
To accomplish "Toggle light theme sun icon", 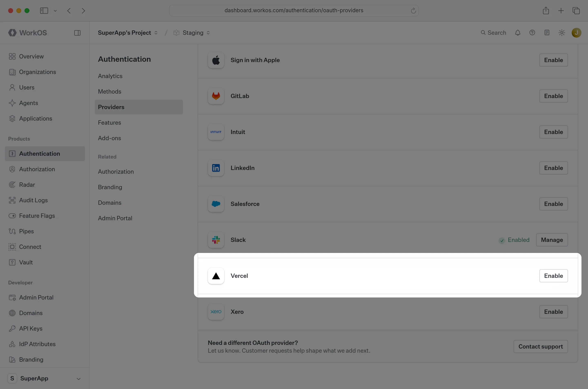I will pos(562,33).
